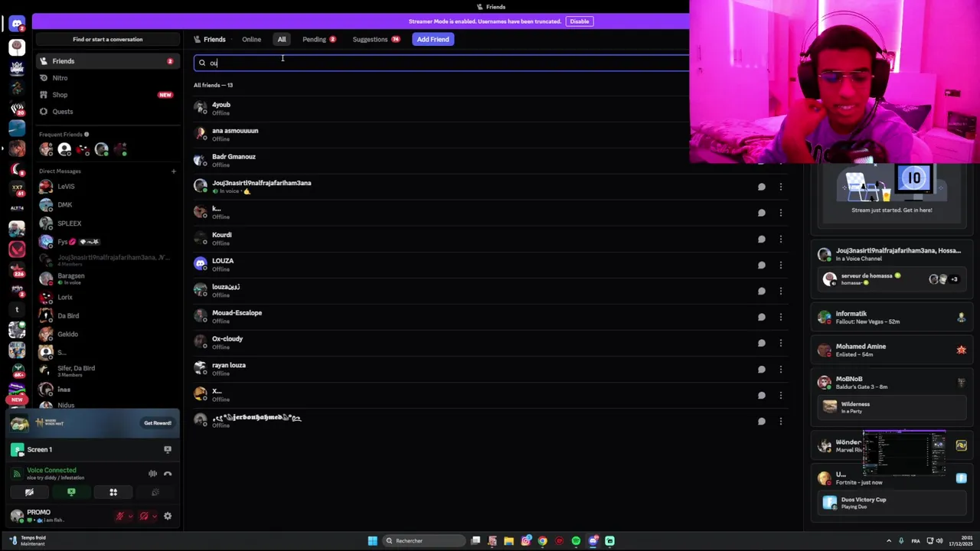
Task: Open Mohamed Amine Enlisted activity card
Action: pyautogui.click(x=891, y=350)
